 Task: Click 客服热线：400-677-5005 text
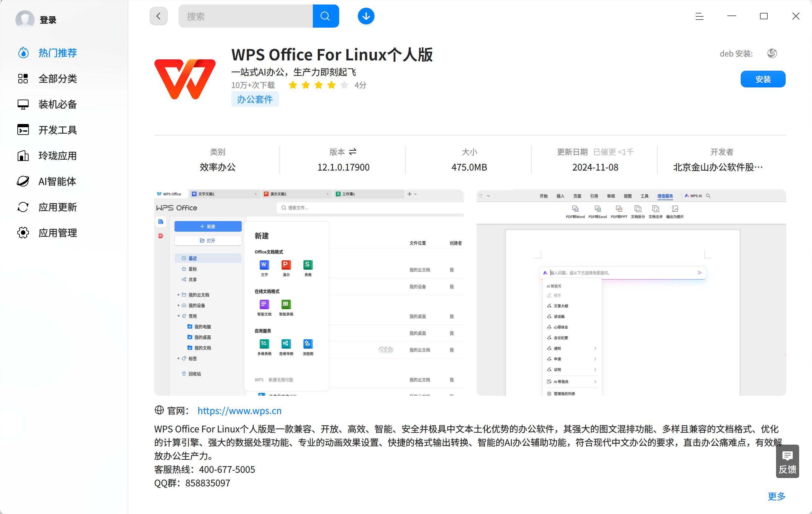tap(205, 469)
